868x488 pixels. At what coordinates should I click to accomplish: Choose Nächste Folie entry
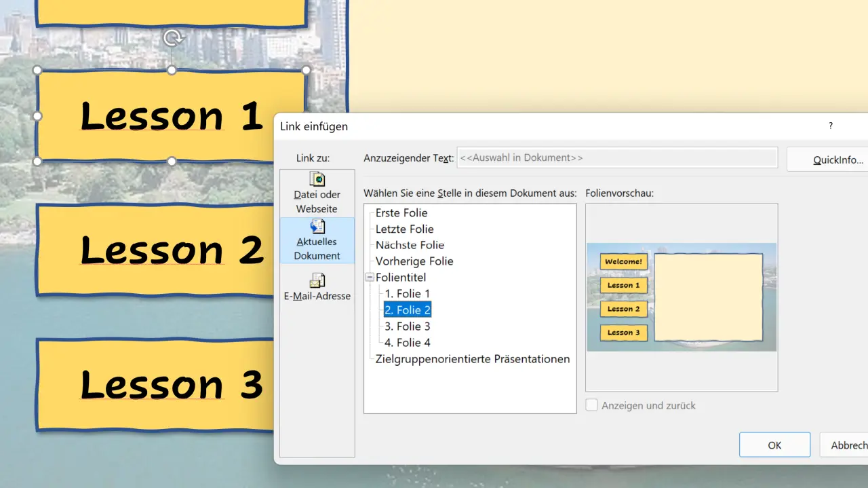(x=410, y=245)
